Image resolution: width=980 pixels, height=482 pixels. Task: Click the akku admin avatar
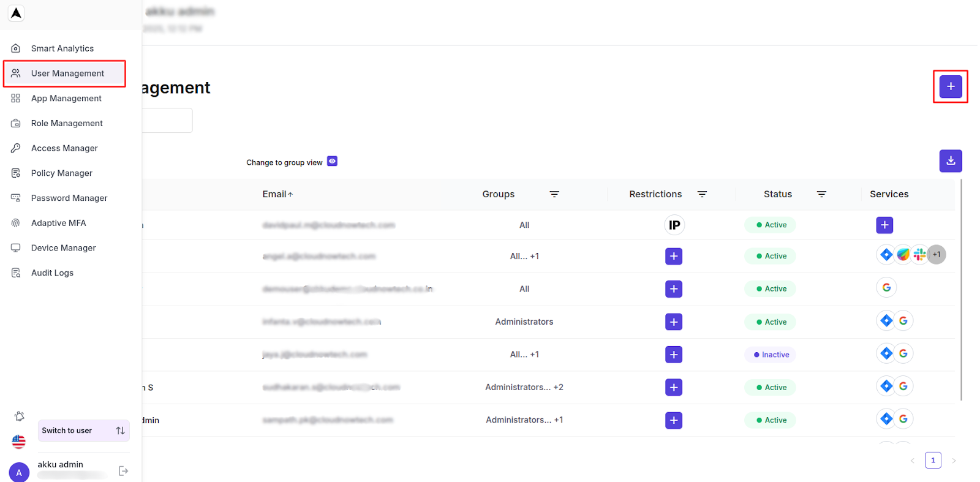[x=19, y=472]
